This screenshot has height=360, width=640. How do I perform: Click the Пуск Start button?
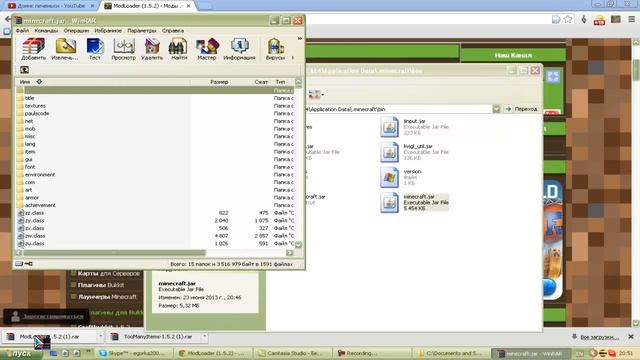20,353
